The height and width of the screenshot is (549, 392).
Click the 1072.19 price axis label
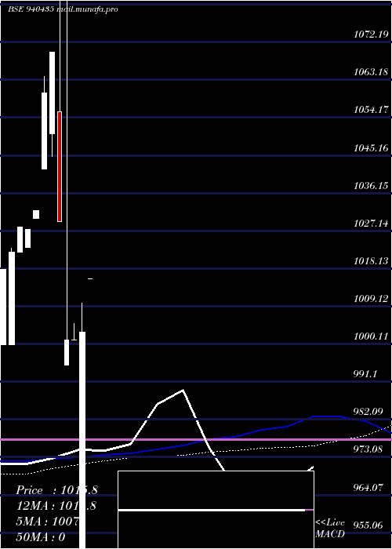pos(371,35)
